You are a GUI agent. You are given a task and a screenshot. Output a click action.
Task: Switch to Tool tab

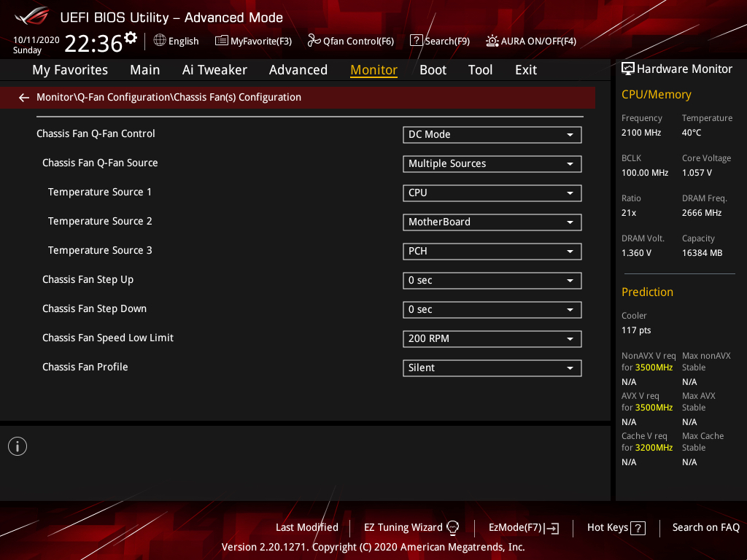(x=480, y=70)
